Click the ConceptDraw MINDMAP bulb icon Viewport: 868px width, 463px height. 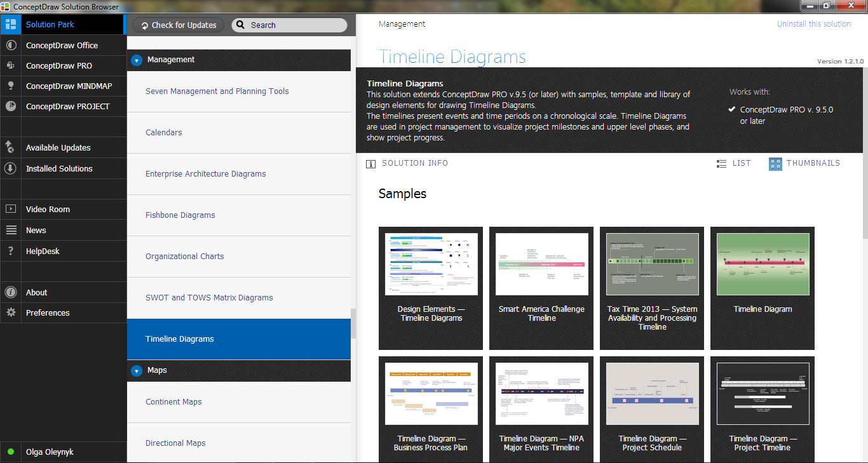click(10, 86)
